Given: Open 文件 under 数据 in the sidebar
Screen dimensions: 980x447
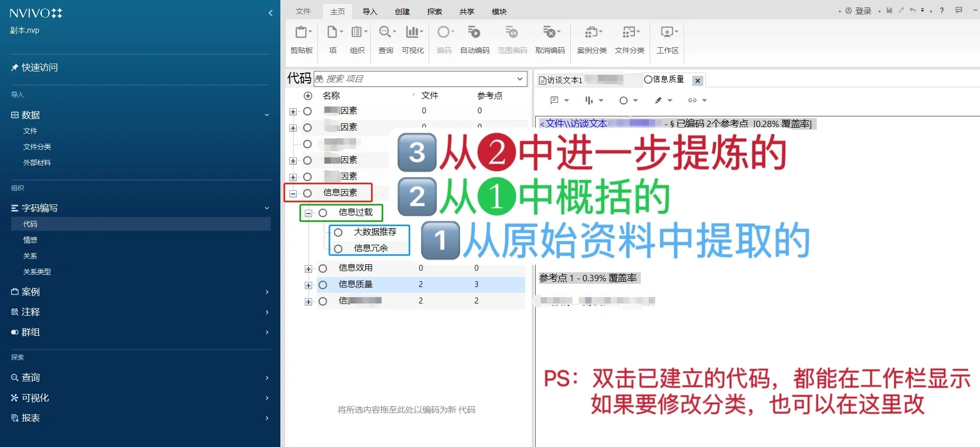Looking at the screenshot, I should click(x=30, y=131).
